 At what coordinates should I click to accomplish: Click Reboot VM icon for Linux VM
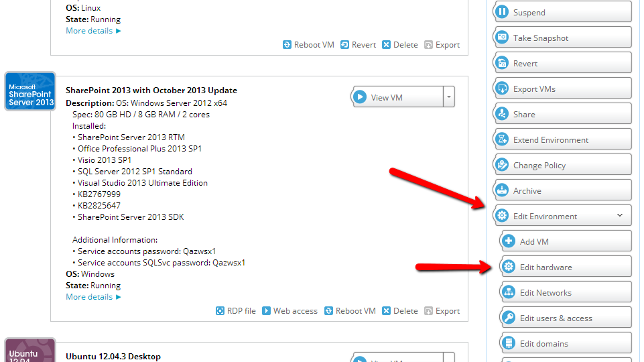(287, 45)
